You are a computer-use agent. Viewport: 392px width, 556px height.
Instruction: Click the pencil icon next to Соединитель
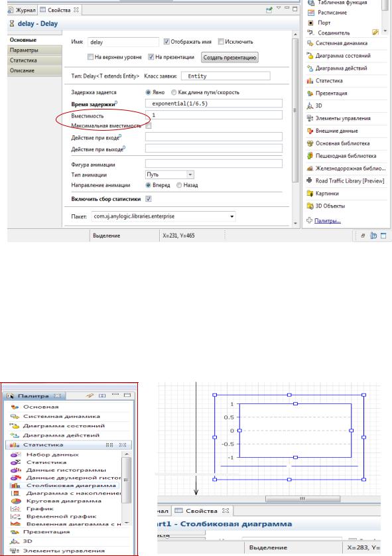375,33
